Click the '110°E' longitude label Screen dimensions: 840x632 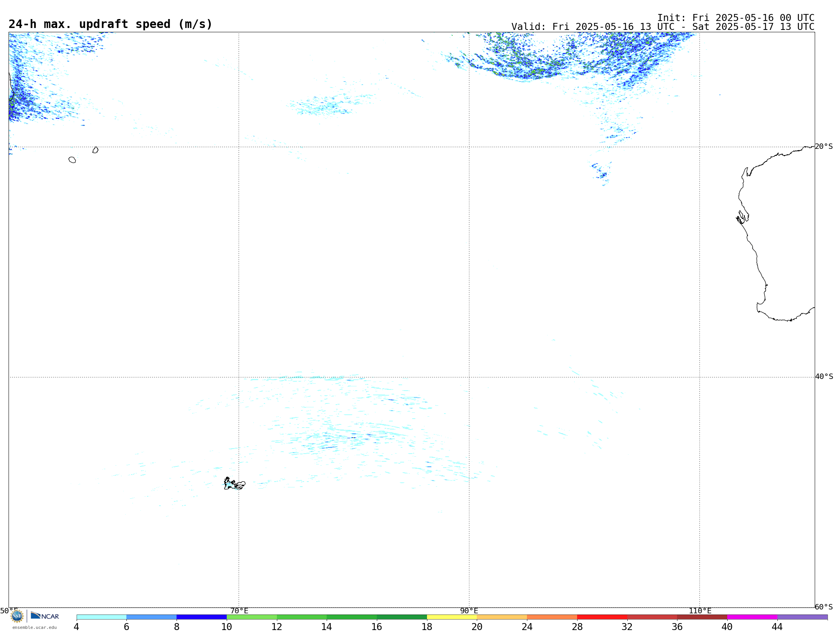[x=700, y=611]
